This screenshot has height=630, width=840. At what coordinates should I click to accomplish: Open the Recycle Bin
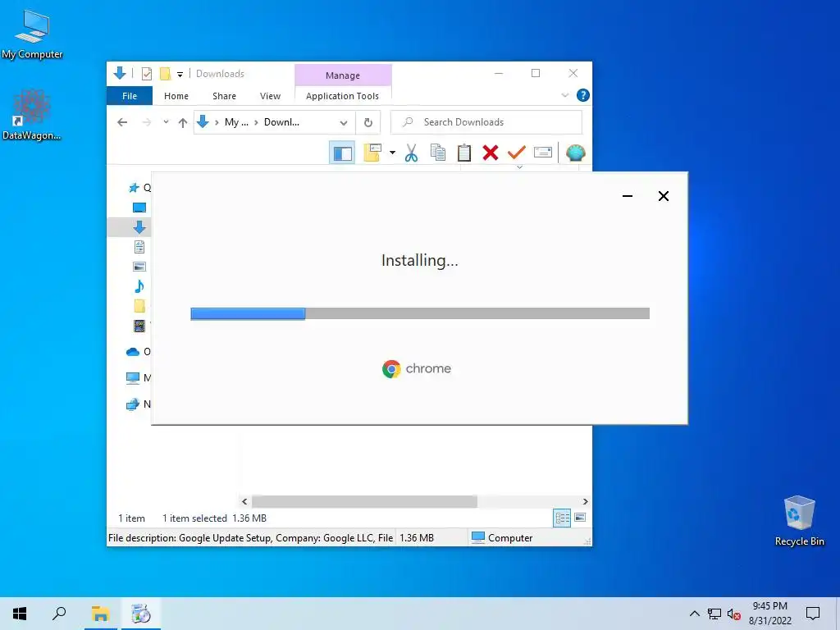pos(799,521)
